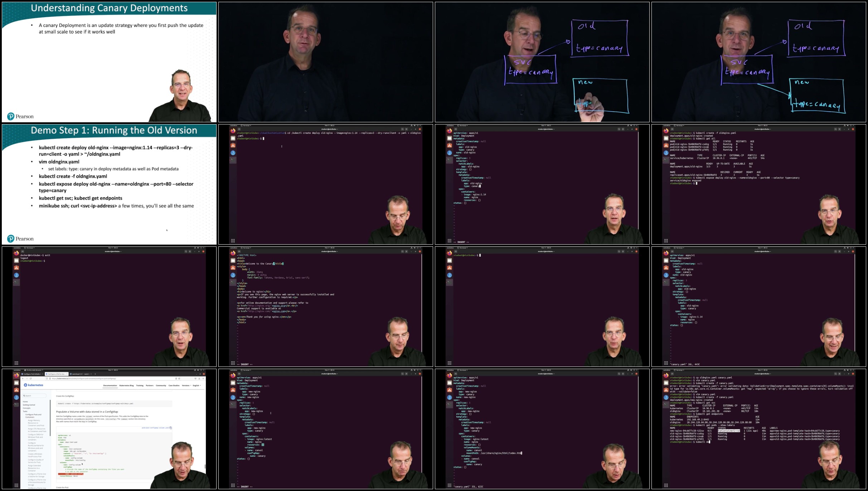Viewport: 868px width, 491px height.
Task: Open the terminal thumbnail showing the docker exit and logout
Action: tap(109, 306)
